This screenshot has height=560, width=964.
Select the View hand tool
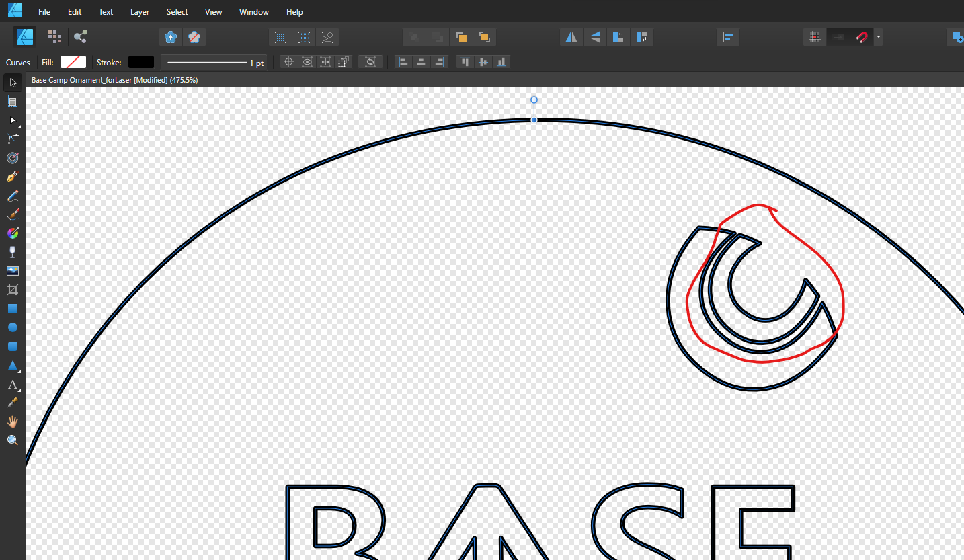[x=12, y=422]
